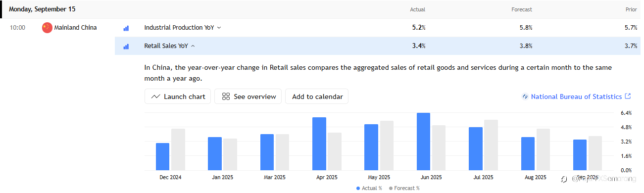
Task: Click the line chart icon in Launch chart
Action: [x=155, y=96]
